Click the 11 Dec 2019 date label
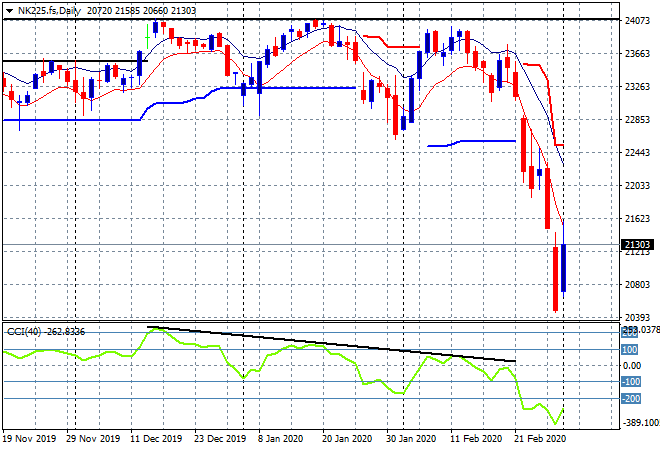This screenshot has width=660, height=450. [156, 439]
